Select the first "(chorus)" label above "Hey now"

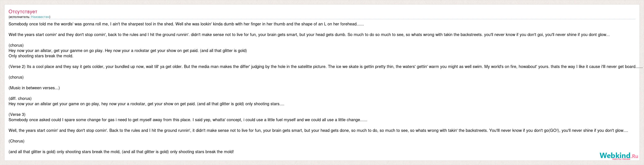16,45
